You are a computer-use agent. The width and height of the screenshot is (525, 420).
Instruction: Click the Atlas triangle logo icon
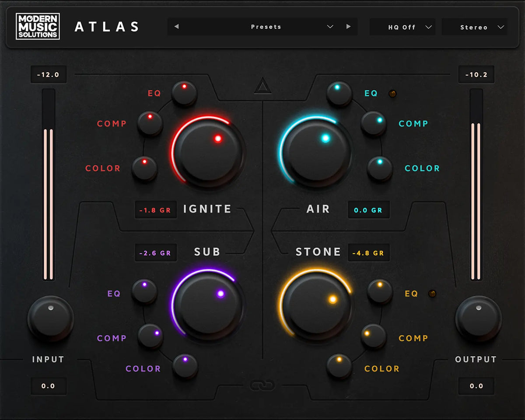[x=262, y=86]
